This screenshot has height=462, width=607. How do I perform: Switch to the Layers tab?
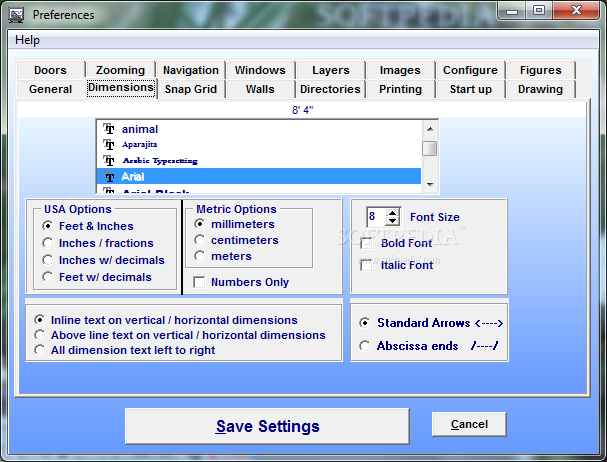click(x=331, y=70)
